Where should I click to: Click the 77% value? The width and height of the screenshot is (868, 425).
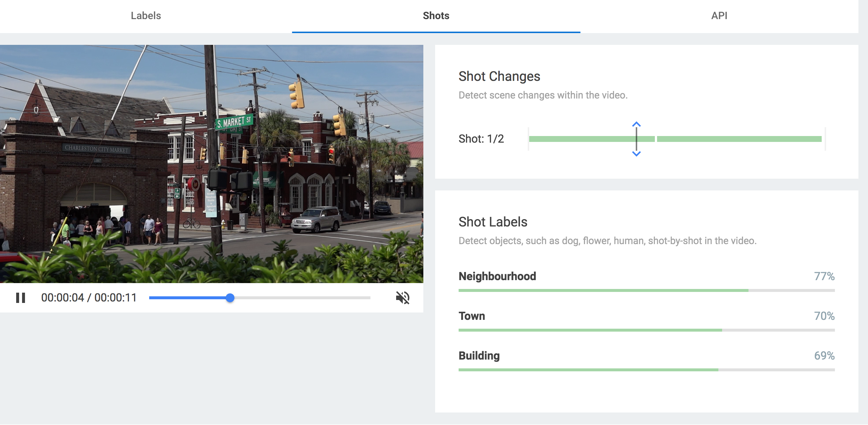point(824,276)
